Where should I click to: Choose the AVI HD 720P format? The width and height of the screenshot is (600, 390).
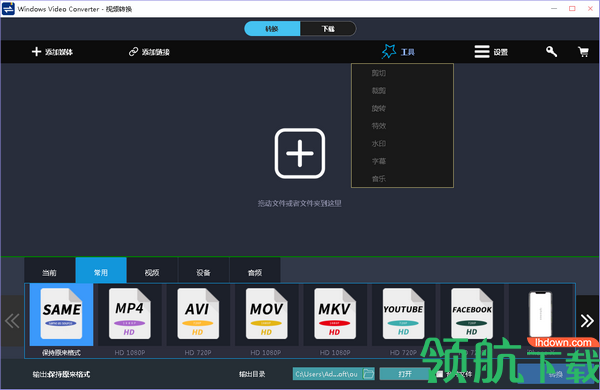[x=198, y=313]
